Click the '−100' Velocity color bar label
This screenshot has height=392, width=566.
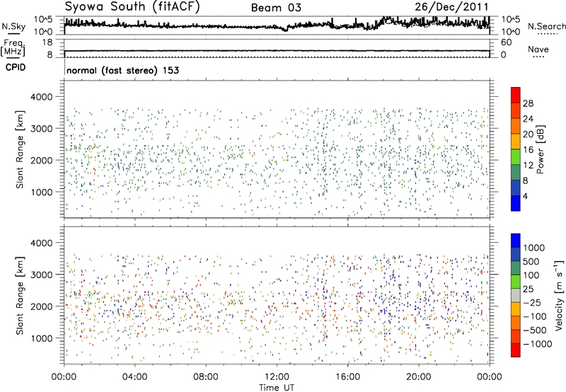tap(535, 316)
